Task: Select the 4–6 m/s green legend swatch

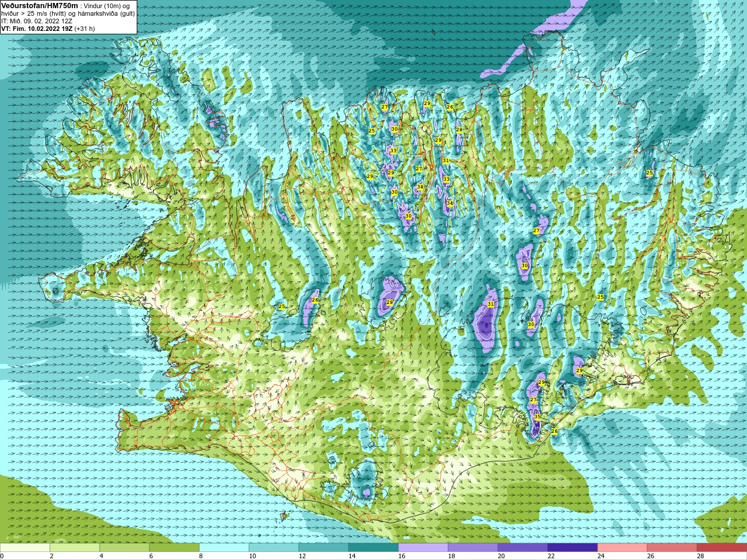Action: pos(124,548)
